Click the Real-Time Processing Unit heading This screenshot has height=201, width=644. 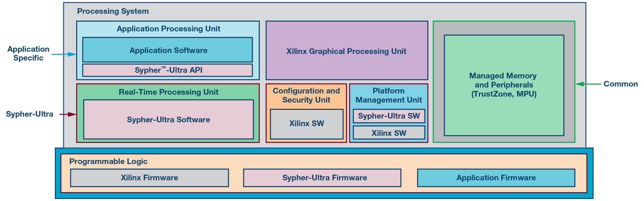[x=168, y=92]
